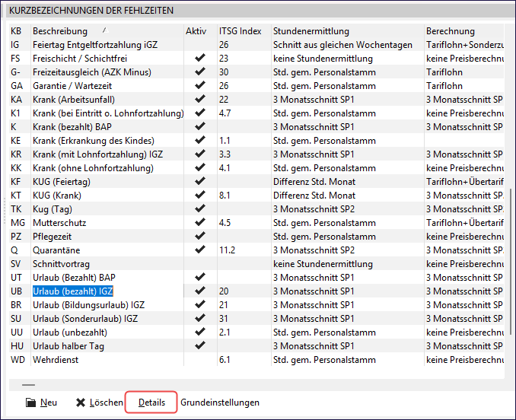Image resolution: width=516 pixels, height=420 pixels.
Task: Click KB code HU
Action: click(17, 346)
